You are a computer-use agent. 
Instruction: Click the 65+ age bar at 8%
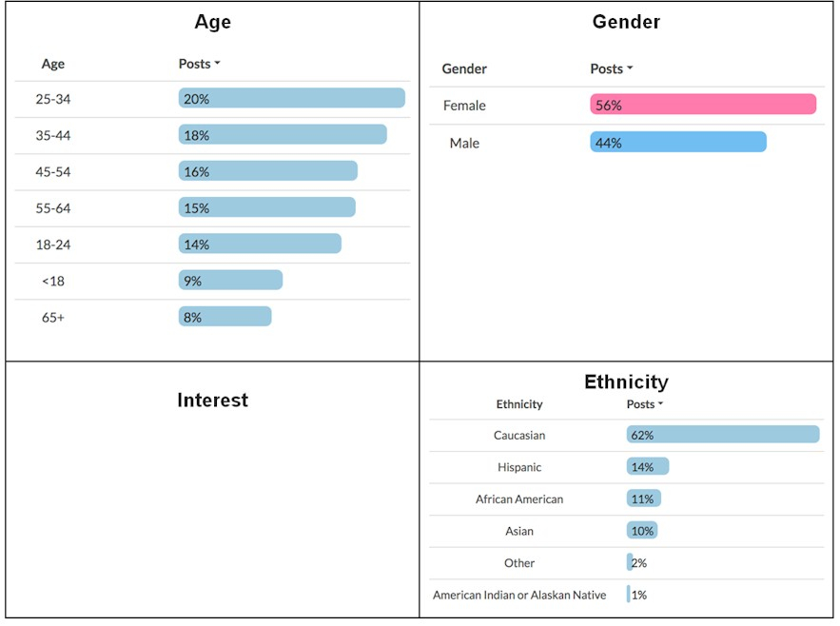pyautogui.click(x=225, y=317)
